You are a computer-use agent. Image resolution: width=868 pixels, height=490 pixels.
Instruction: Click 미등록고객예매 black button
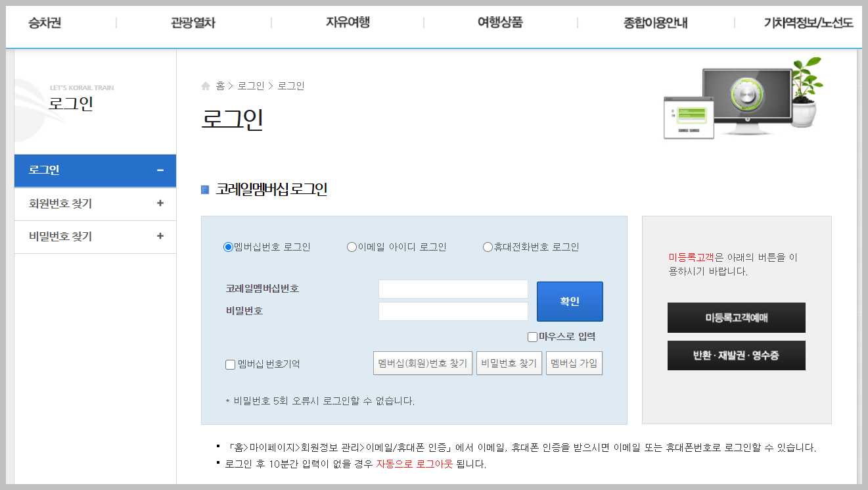736,318
